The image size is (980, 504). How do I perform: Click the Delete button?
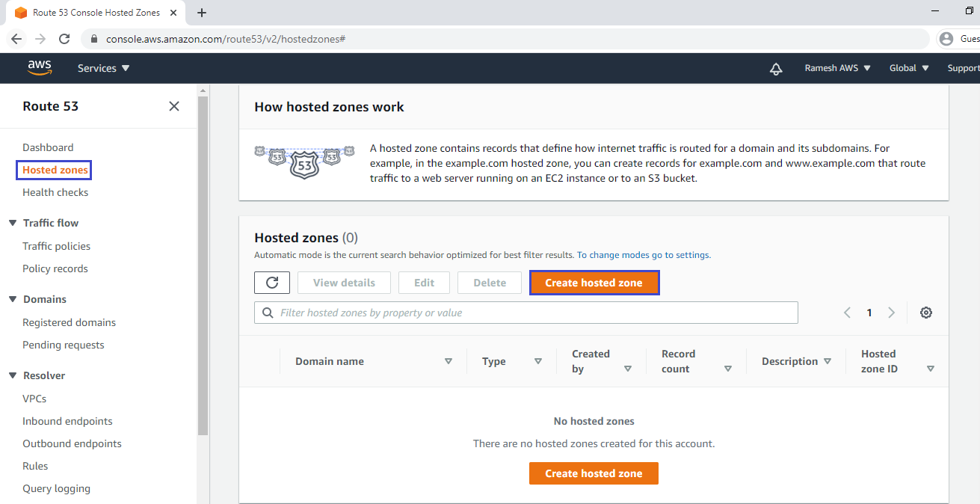(490, 283)
